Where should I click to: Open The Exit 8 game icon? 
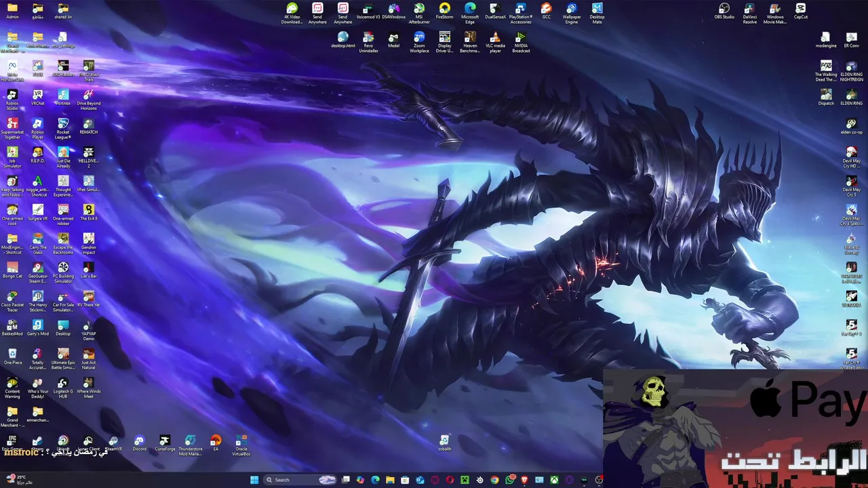pyautogui.click(x=88, y=213)
